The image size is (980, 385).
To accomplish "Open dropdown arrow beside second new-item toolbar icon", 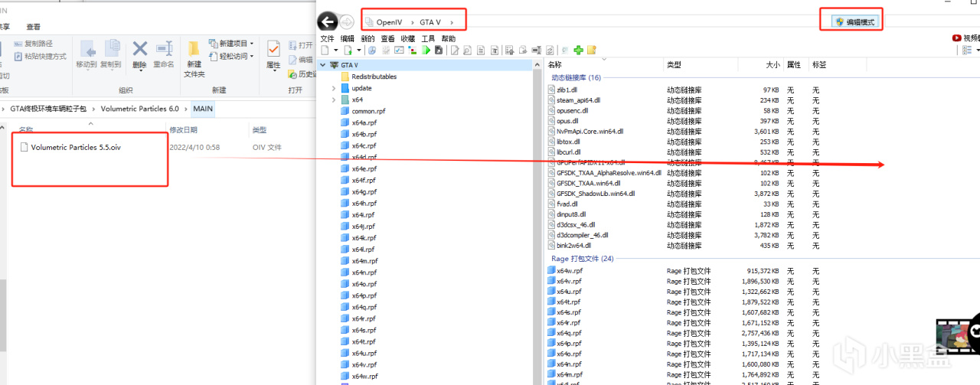I will tap(359, 50).
